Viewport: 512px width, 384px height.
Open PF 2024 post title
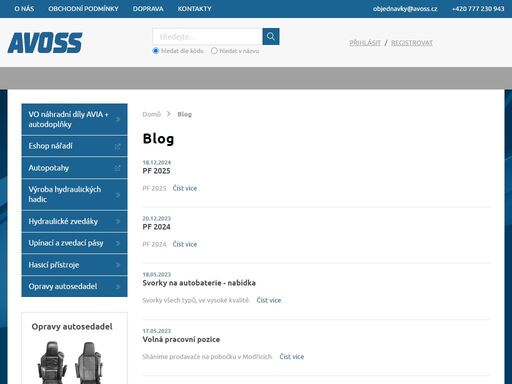pyautogui.click(x=156, y=227)
